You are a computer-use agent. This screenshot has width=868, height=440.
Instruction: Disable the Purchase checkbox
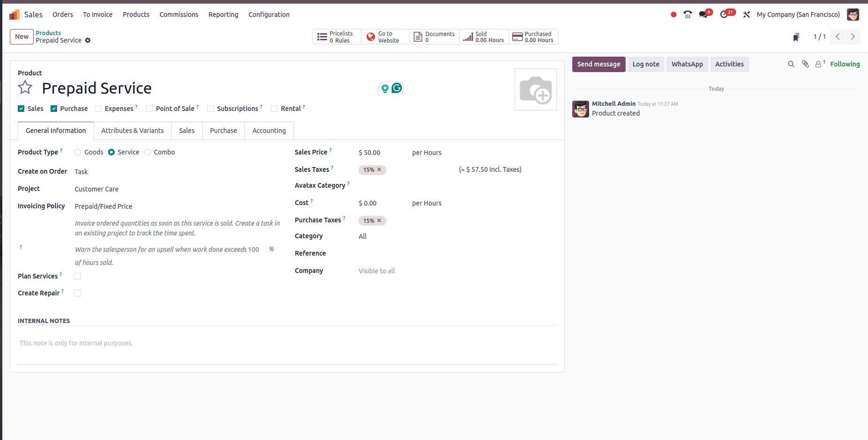click(53, 108)
